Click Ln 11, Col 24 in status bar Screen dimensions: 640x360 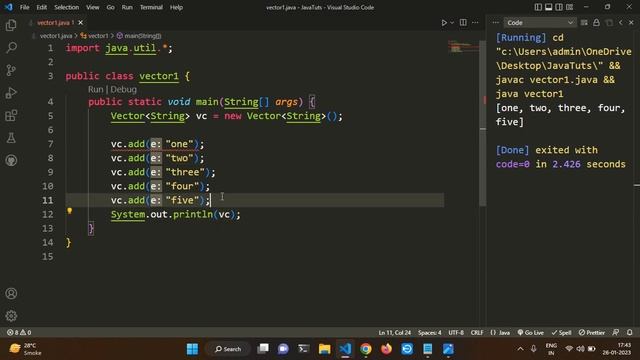(x=395, y=333)
